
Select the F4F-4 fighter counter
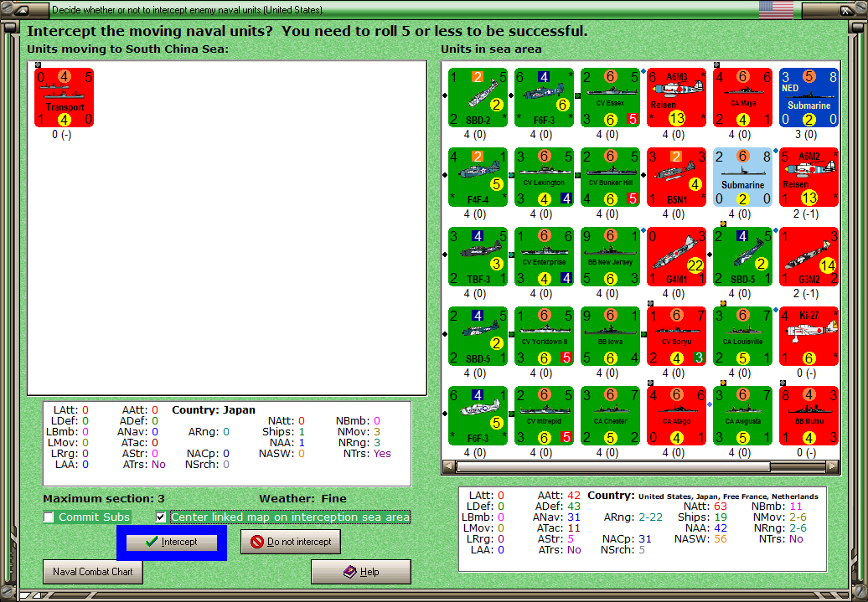click(478, 177)
